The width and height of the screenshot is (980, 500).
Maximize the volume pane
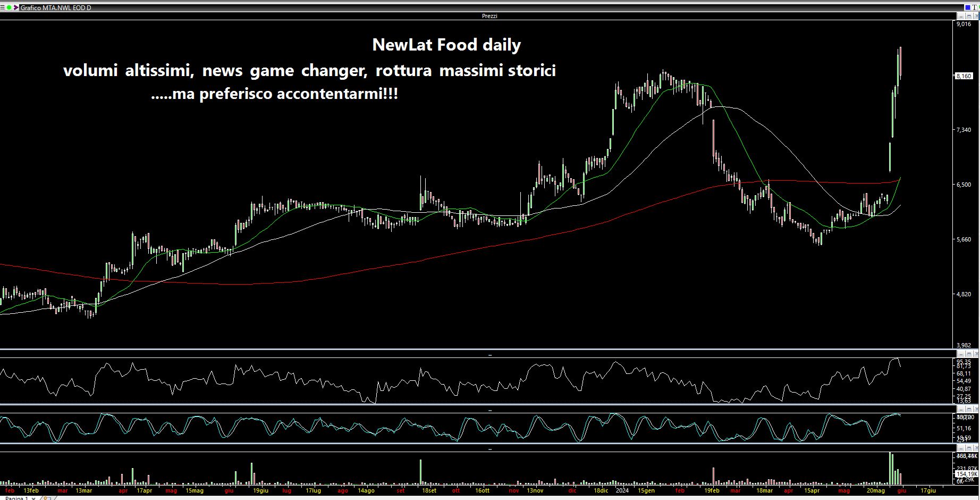pyautogui.click(x=969, y=448)
